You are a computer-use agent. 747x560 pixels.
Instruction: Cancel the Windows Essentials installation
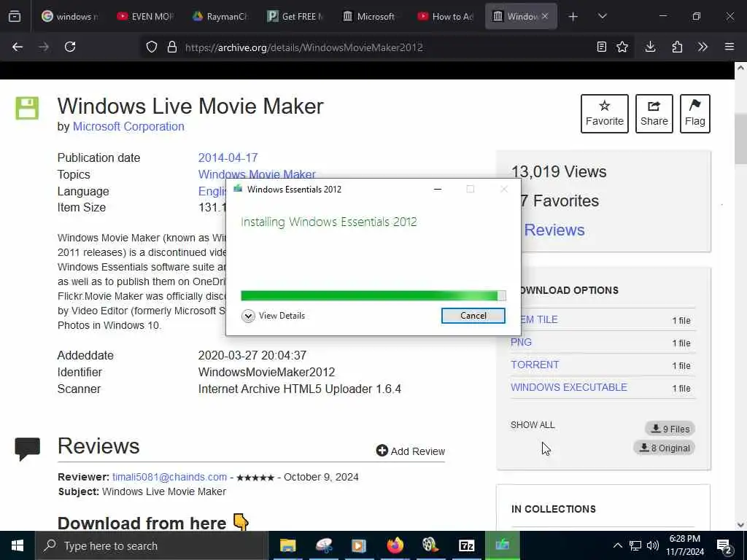click(473, 316)
